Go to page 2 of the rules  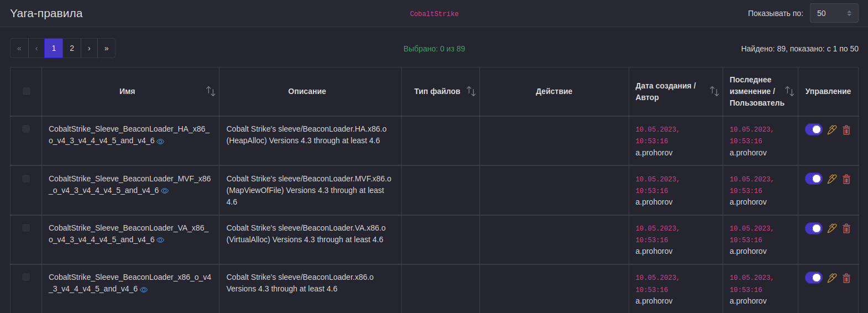tap(72, 48)
